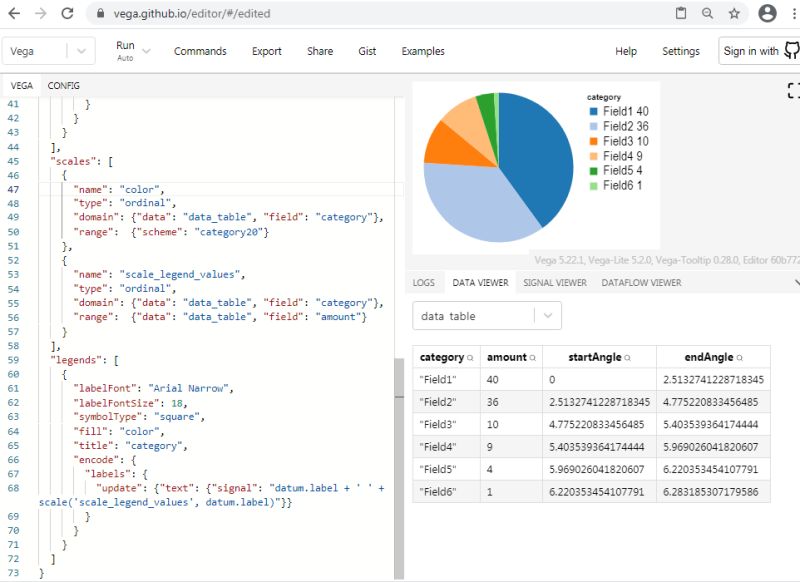Click the search icon on the startAngle column
The image size is (800, 582).
click(x=627, y=357)
